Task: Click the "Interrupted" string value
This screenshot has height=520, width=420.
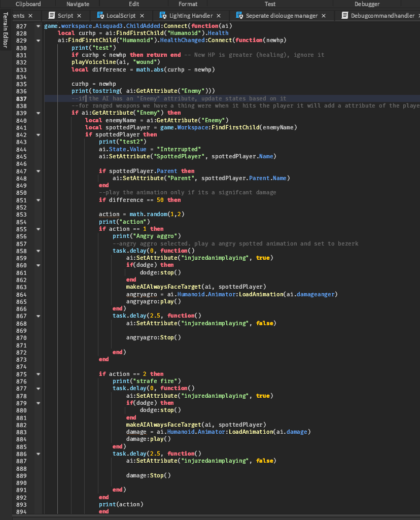Action: [179, 149]
